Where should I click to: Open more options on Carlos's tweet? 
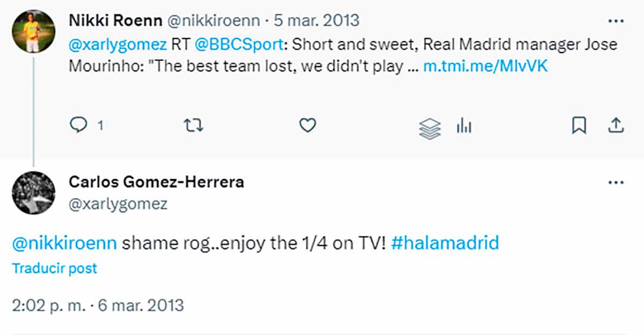coord(615,182)
